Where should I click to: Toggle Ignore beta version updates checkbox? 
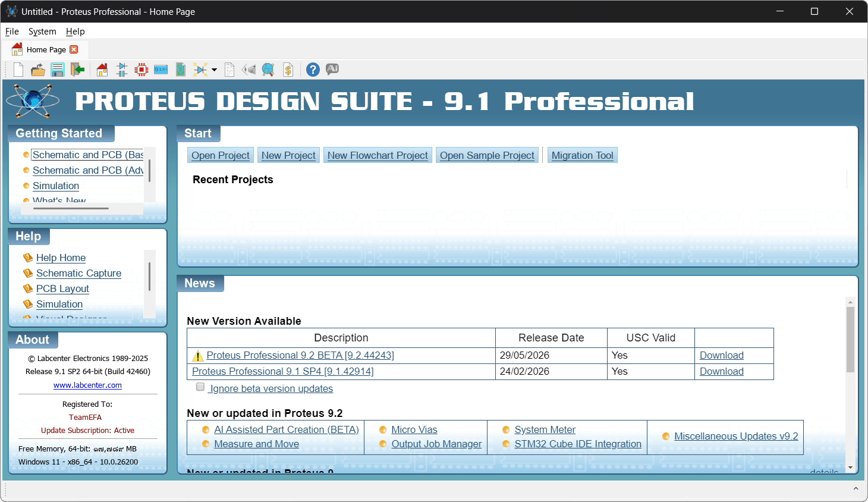(x=200, y=387)
